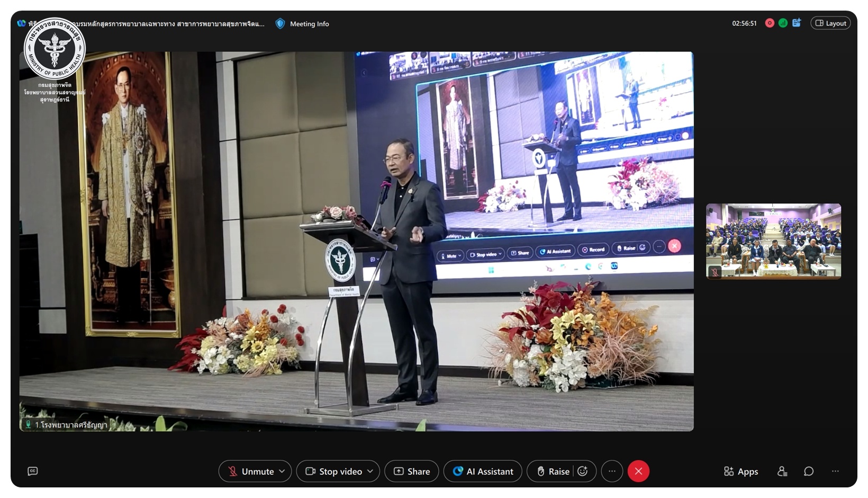Click the Meeting Info shield icon
The image size is (868, 498).
coord(280,24)
